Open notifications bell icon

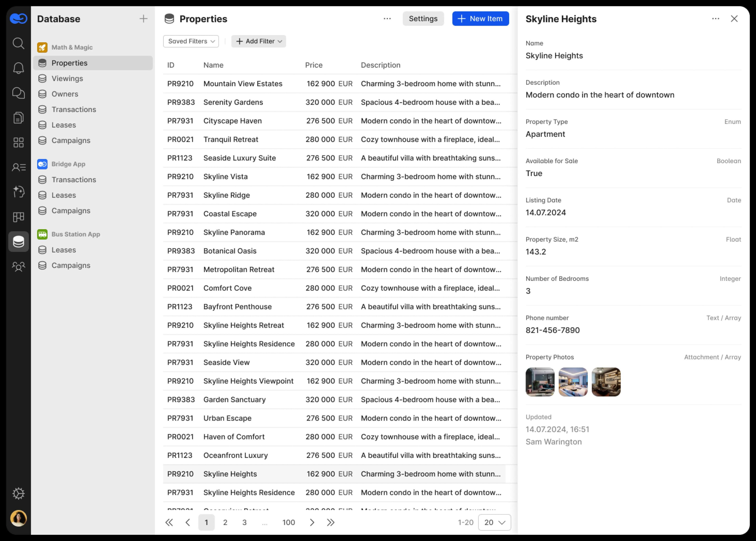[18, 68]
